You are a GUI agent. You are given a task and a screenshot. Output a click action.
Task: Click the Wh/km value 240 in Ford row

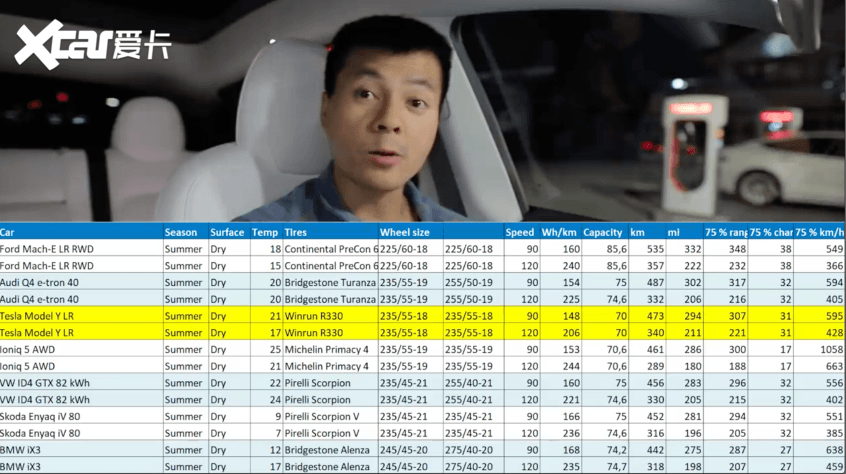coord(571,266)
